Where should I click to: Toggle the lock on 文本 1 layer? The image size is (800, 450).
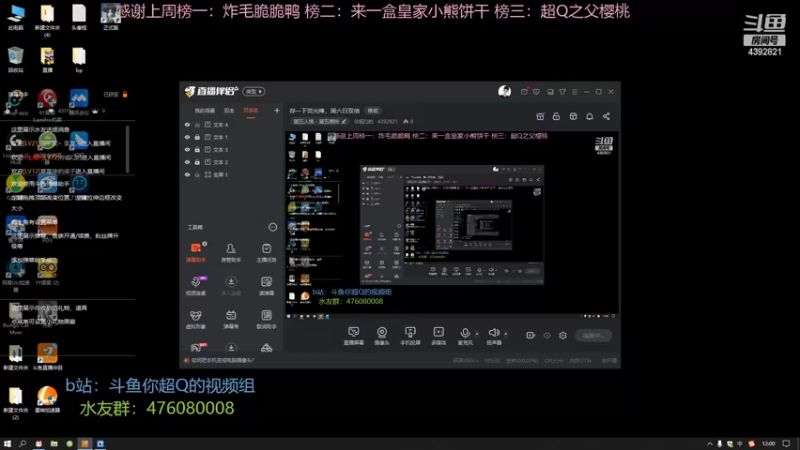(197, 137)
